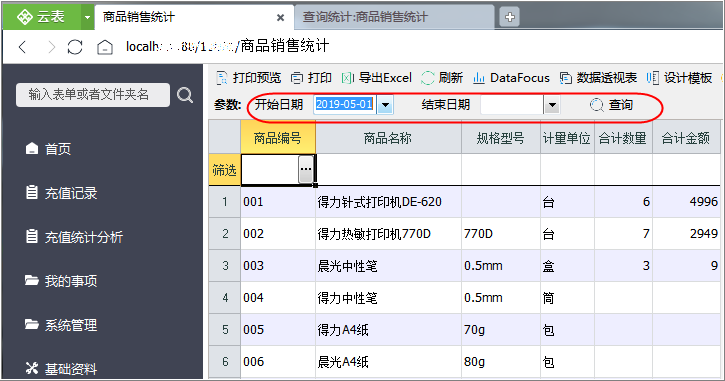Click 打印预览 in the toolbar
The height and width of the screenshot is (381, 725).
pos(249,78)
